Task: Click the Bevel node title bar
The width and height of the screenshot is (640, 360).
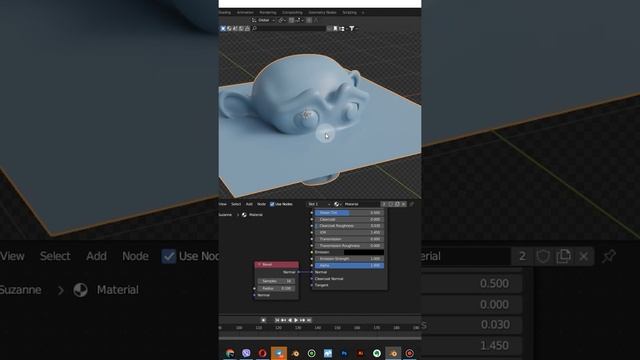Action: tap(277, 264)
